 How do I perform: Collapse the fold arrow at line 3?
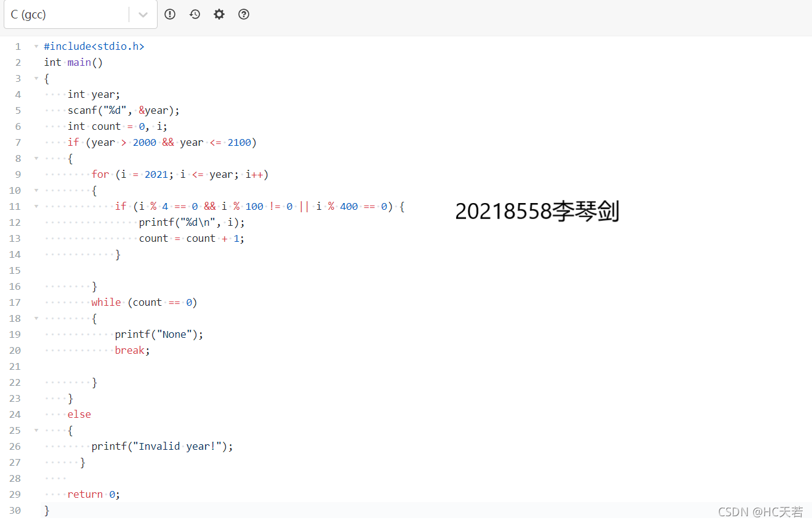point(36,78)
